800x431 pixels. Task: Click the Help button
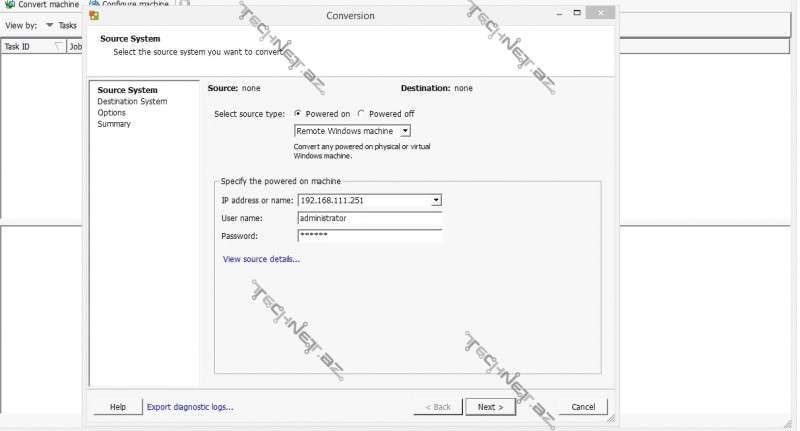click(x=117, y=407)
